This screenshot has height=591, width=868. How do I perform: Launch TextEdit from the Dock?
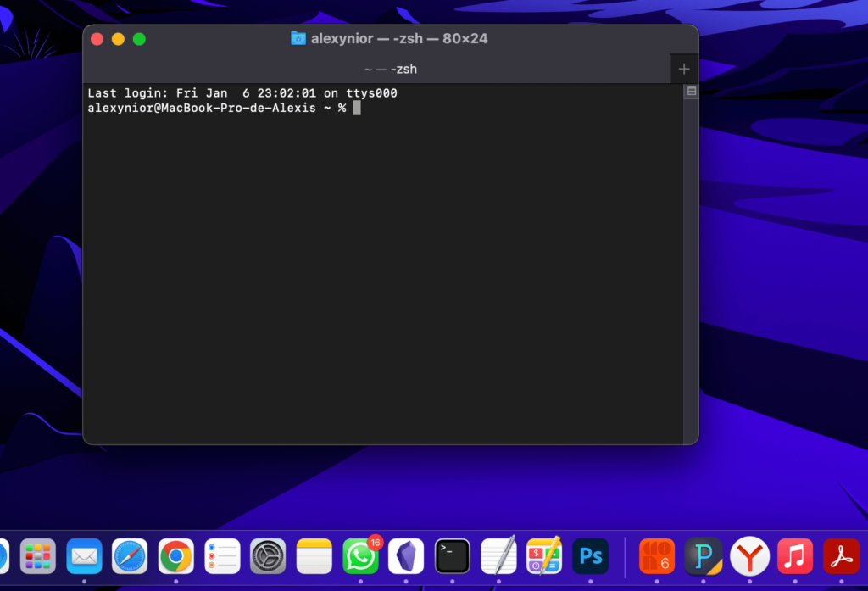(498, 557)
